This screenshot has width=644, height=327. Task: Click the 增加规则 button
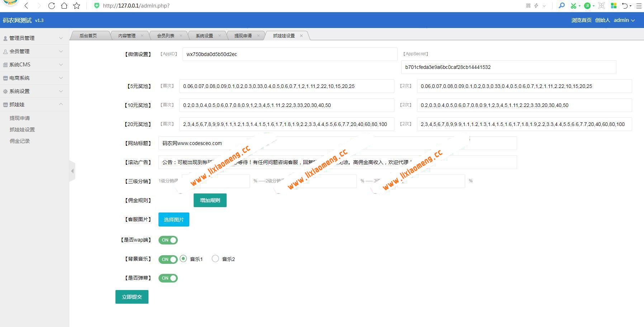[x=210, y=200]
